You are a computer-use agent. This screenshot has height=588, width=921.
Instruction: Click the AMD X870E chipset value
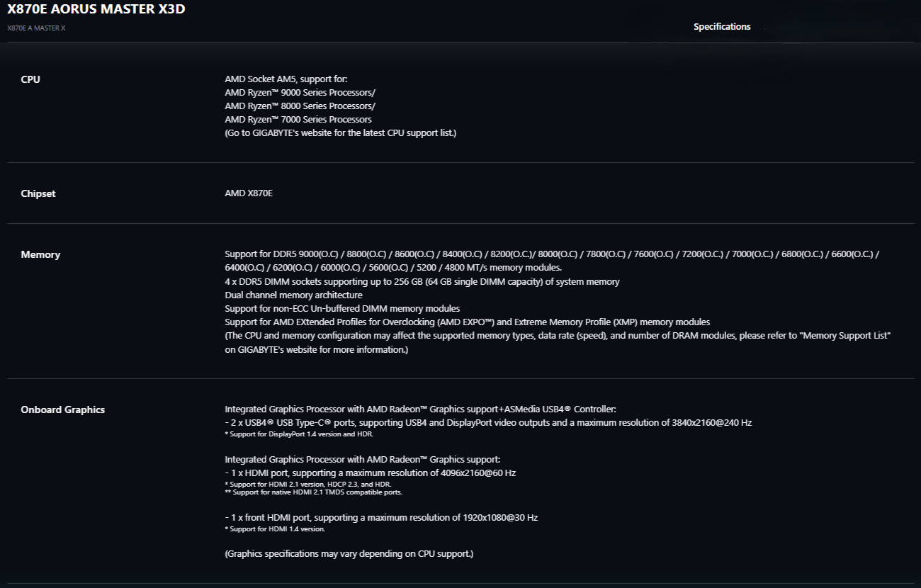coord(249,193)
